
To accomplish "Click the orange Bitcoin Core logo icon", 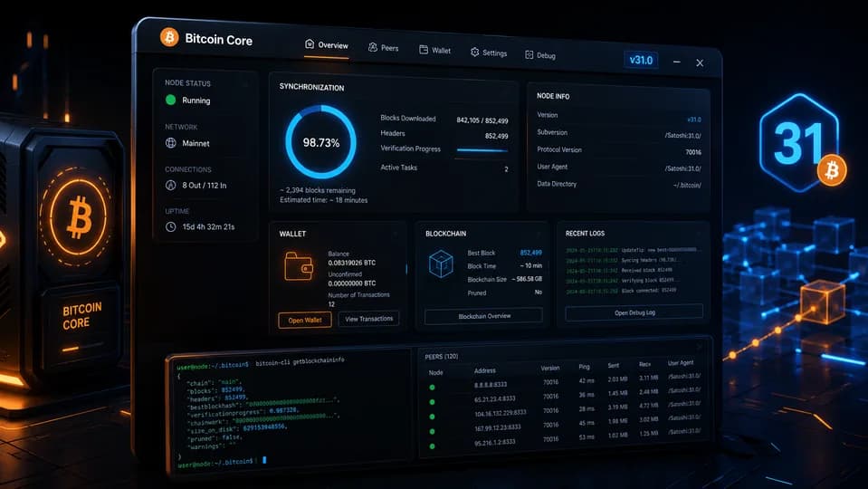I will point(169,37).
